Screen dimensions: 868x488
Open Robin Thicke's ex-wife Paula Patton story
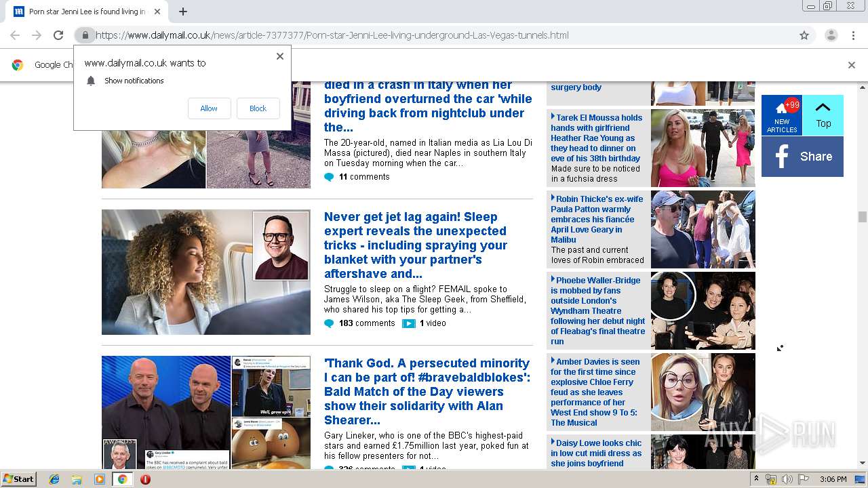click(597, 219)
